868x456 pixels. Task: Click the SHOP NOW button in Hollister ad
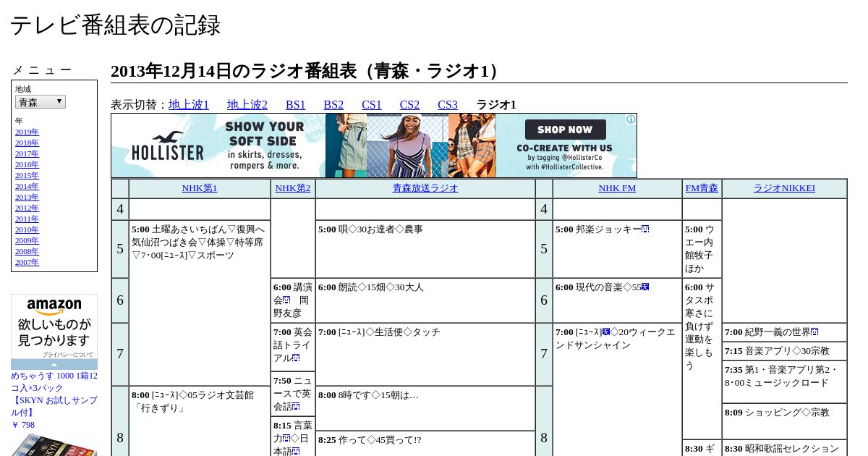(565, 130)
